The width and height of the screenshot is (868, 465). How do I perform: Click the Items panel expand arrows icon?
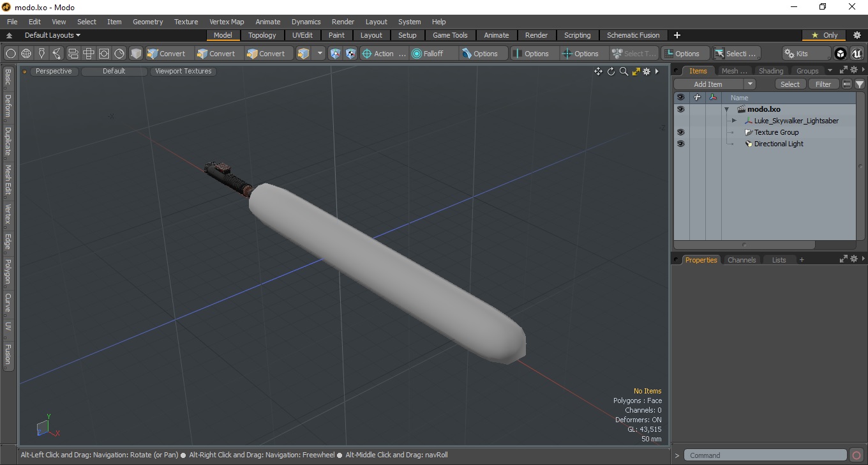[843, 70]
